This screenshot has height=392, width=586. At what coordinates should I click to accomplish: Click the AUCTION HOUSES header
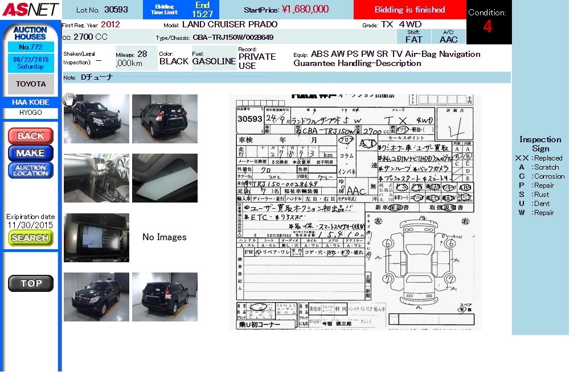(30, 33)
